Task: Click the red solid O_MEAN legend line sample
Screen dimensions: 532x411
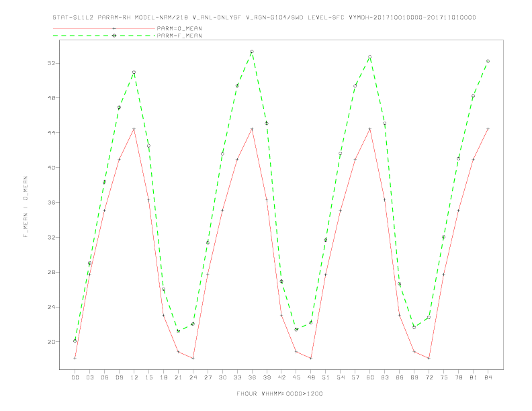Action: tap(104, 28)
